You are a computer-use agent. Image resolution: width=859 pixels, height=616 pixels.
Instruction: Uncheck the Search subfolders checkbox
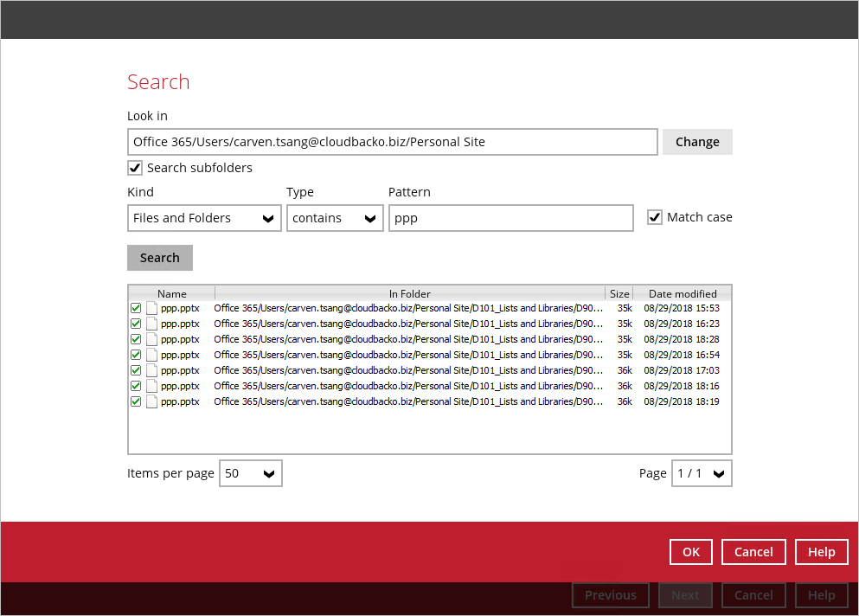click(135, 168)
